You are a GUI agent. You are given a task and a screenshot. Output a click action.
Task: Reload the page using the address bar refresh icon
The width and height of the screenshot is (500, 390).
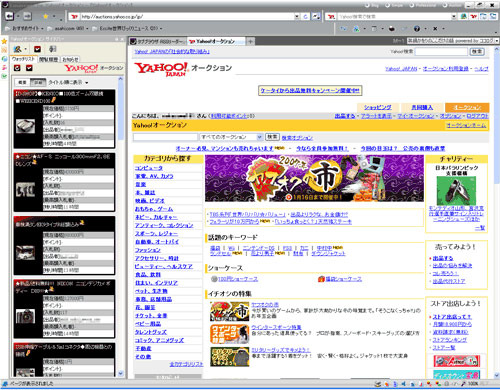[x=305, y=16]
